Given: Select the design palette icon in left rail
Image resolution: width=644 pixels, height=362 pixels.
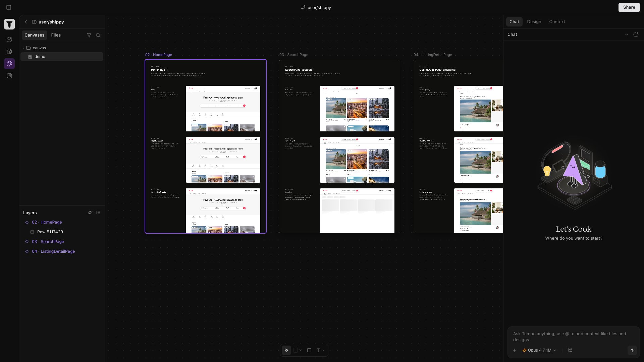Looking at the screenshot, I should coord(9,64).
